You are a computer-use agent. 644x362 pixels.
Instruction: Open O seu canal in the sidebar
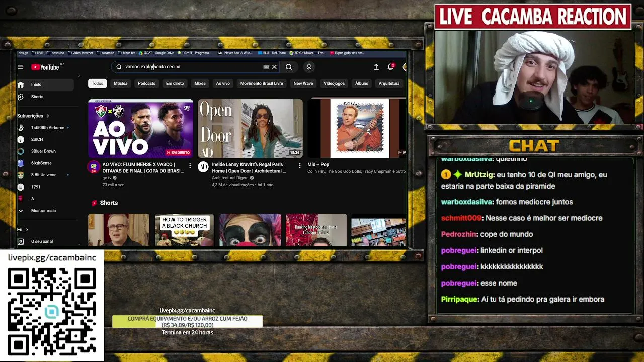pos(45,242)
